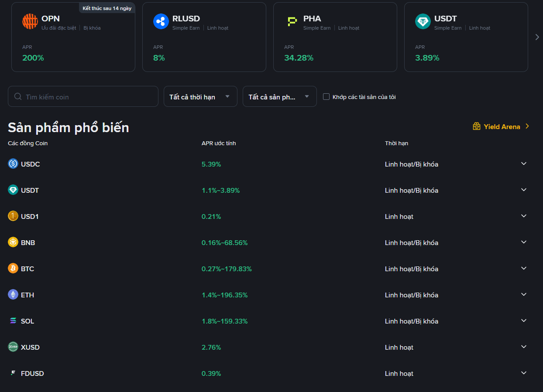
Task: Click the XUSD coin icon
Action: click(13, 347)
